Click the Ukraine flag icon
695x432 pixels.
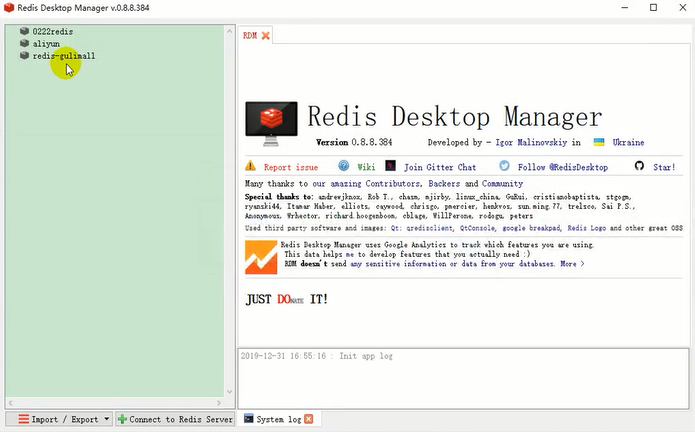pos(599,142)
